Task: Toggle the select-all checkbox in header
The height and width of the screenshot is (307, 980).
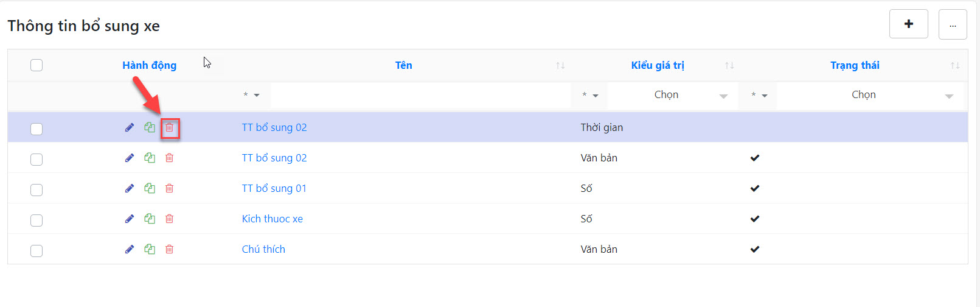Action: [36, 65]
